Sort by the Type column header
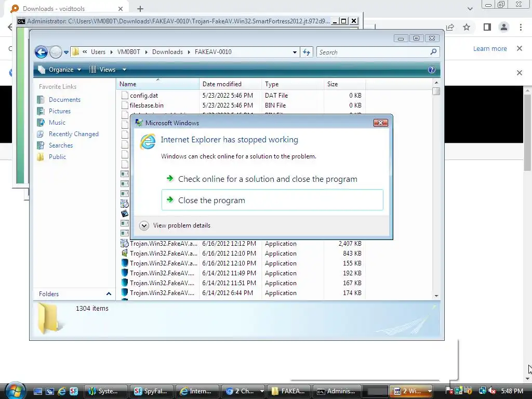 tap(292, 84)
